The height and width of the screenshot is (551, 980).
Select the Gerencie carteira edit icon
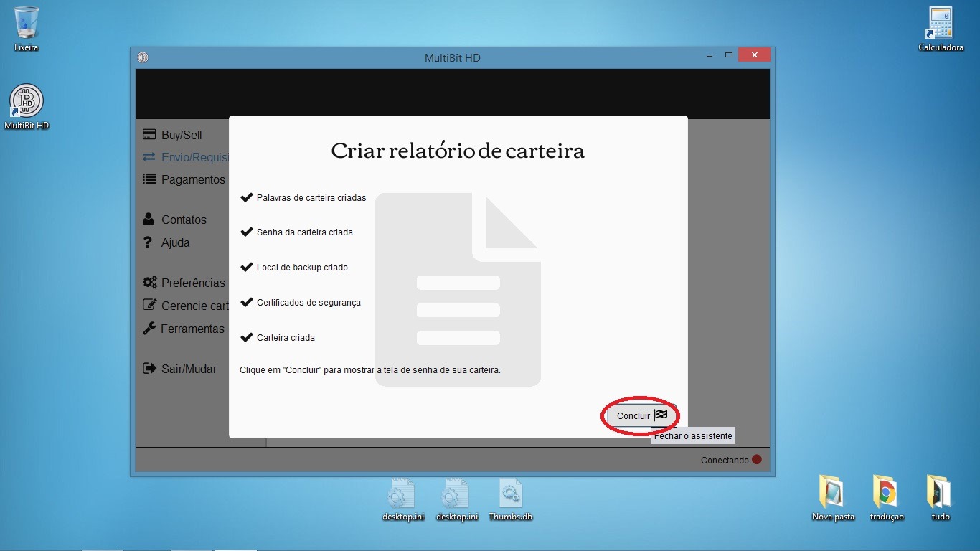click(x=149, y=305)
